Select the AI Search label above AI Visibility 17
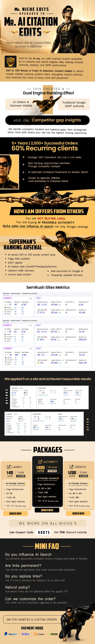Image resolution: width=95 pixels, height=644 pixels. (x=8, y=298)
